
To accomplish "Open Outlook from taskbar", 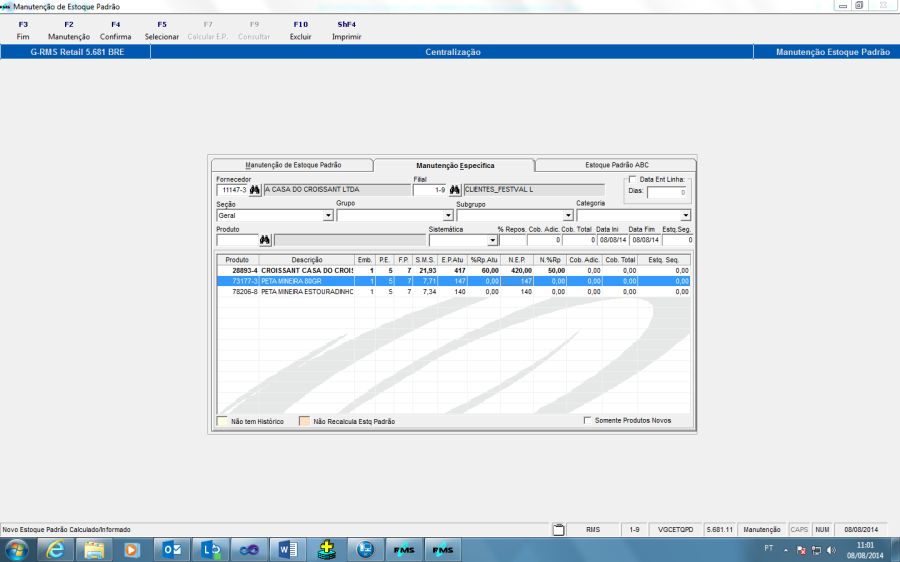I will pyautogui.click(x=172, y=550).
